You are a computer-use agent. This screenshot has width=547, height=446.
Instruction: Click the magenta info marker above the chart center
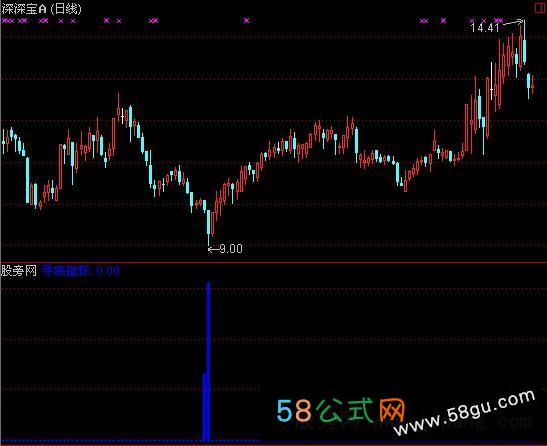[247, 20]
